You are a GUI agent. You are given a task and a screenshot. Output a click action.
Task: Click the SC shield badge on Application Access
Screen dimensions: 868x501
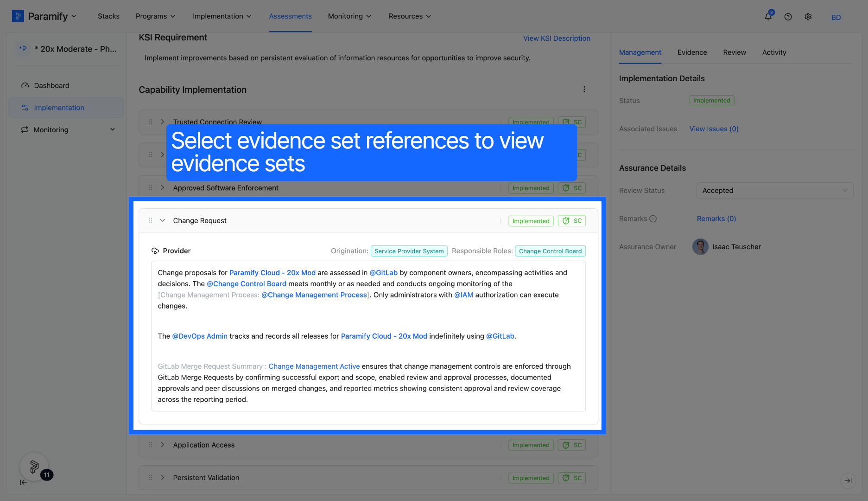coord(572,445)
